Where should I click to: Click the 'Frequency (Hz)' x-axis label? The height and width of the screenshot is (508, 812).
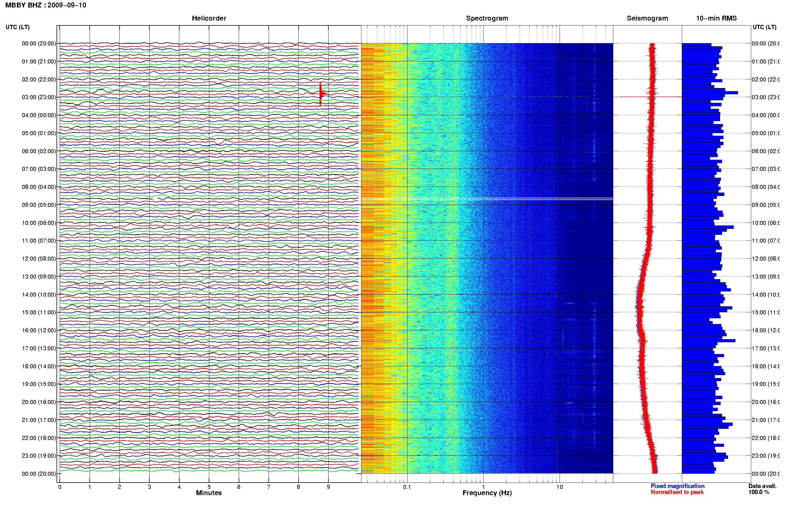pyautogui.click(x=487, y=493)
